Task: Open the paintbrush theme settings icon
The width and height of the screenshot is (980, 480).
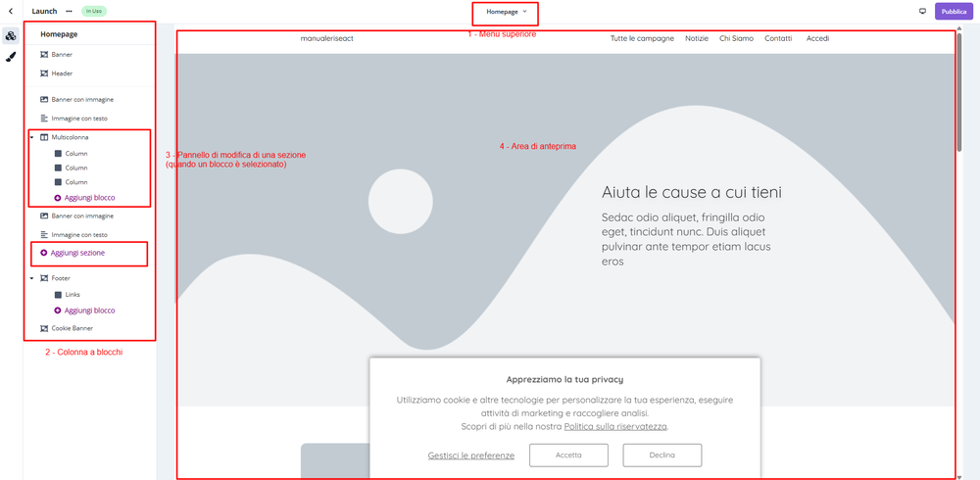Action: click(x=11, y=57)
